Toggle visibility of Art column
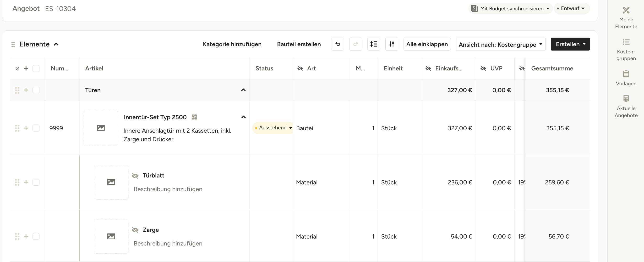Screen dimensions: 644x262 tap(300, 68)
